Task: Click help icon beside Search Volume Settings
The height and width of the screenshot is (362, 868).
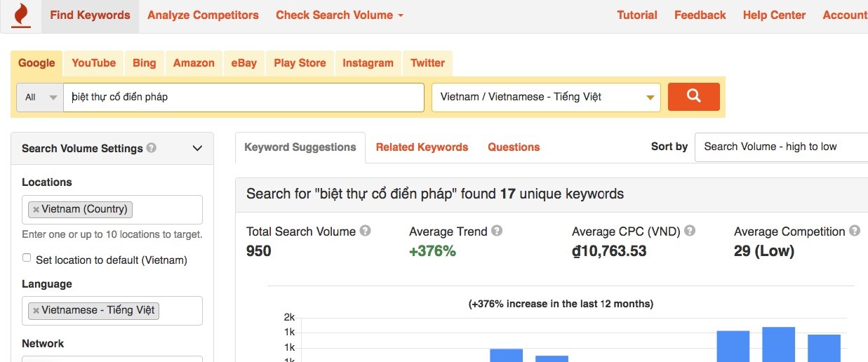Action: pyautogui.click(x=152, y=148)
